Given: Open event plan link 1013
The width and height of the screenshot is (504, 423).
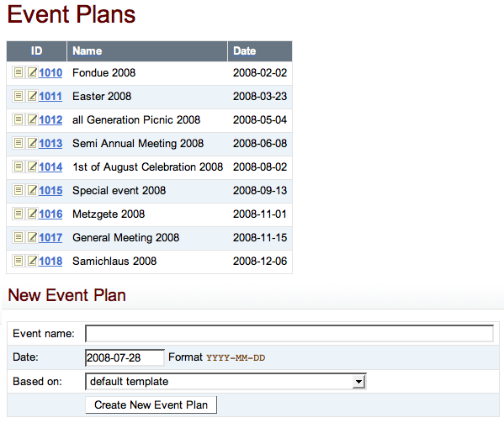Looking at the screenshot, I should (50, 143).
